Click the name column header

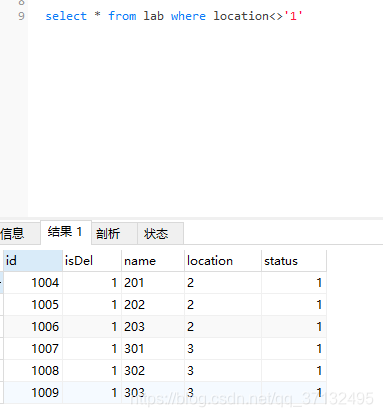click(x=153, y=261)
